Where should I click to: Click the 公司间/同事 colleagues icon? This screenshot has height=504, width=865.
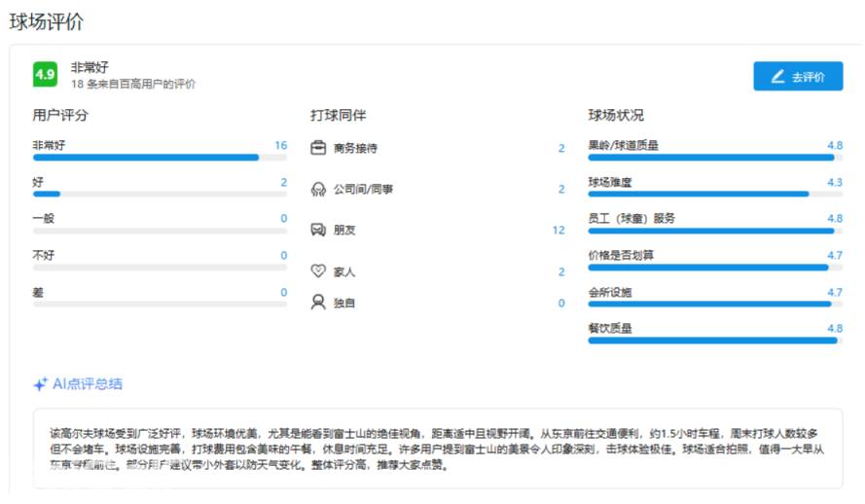click(x=318, y=189)
